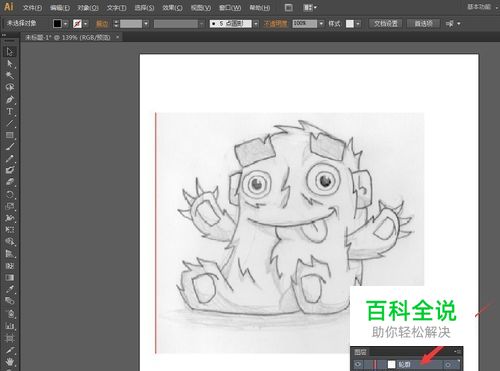This screenshot has width=500, height=371.
Task: Click the black fill color swatch
Action: coord(57,24)
